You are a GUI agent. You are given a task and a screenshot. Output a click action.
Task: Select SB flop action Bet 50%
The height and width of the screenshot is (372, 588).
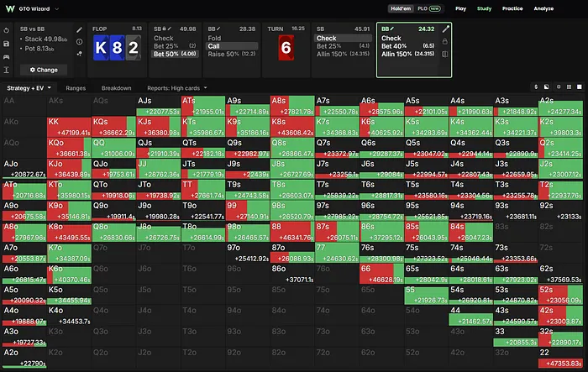[175, 54]
